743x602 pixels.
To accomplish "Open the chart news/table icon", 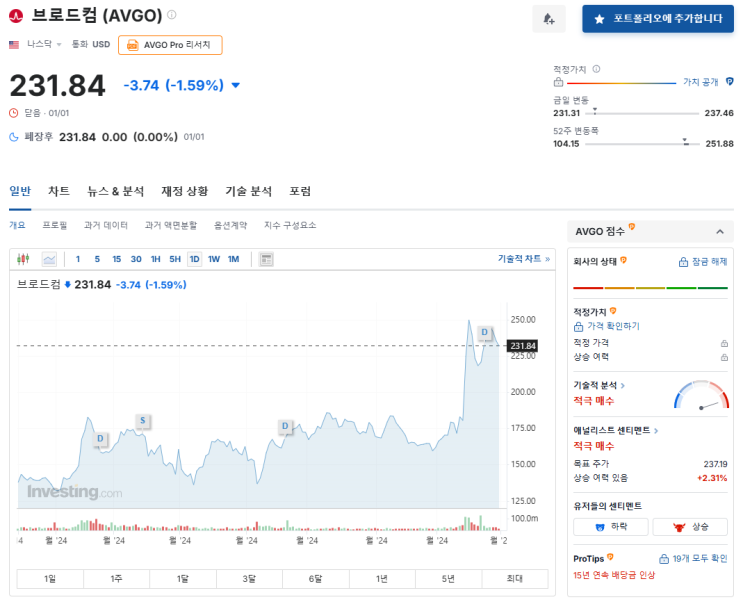I will click(266, 259).
